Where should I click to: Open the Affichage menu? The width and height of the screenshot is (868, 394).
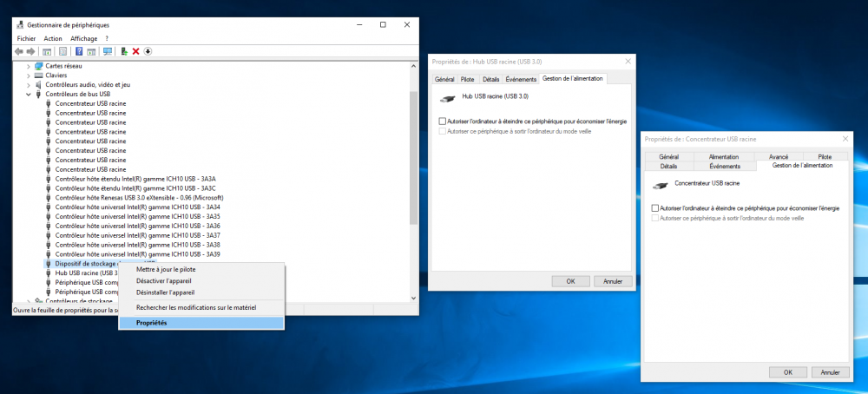click(83, 39)
